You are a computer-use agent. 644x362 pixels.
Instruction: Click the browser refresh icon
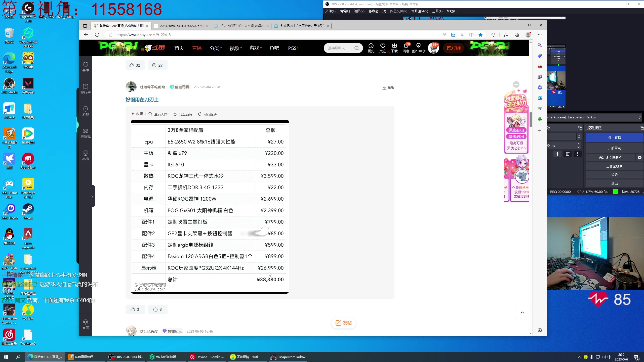pos(97,35)
